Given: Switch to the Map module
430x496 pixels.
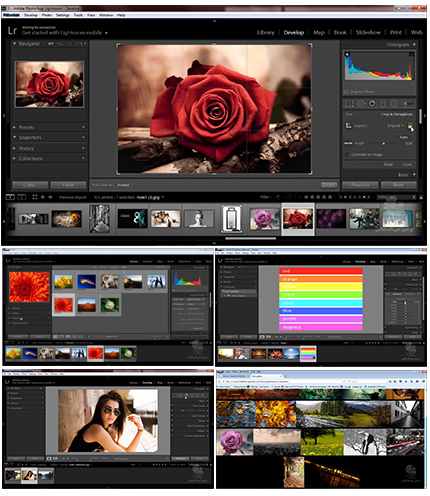Looking at the screenshot, I should [x=319, y=32].
